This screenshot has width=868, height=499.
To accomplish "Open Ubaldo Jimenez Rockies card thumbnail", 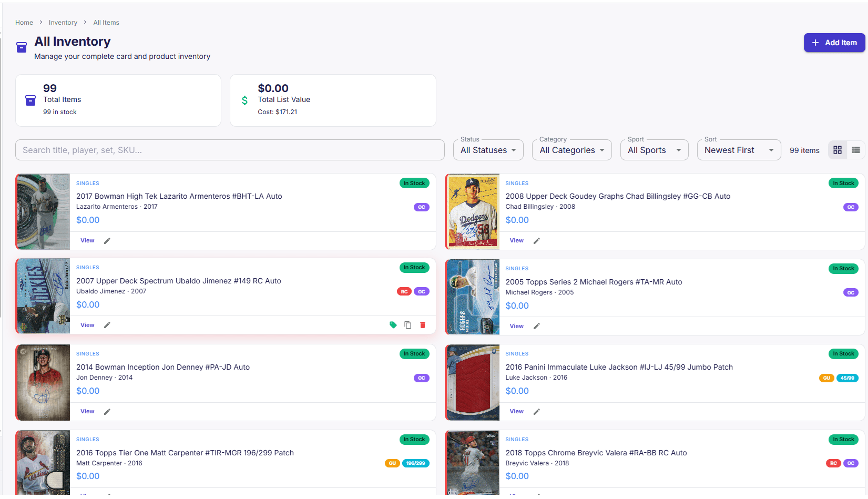I will tap(43, 296).
